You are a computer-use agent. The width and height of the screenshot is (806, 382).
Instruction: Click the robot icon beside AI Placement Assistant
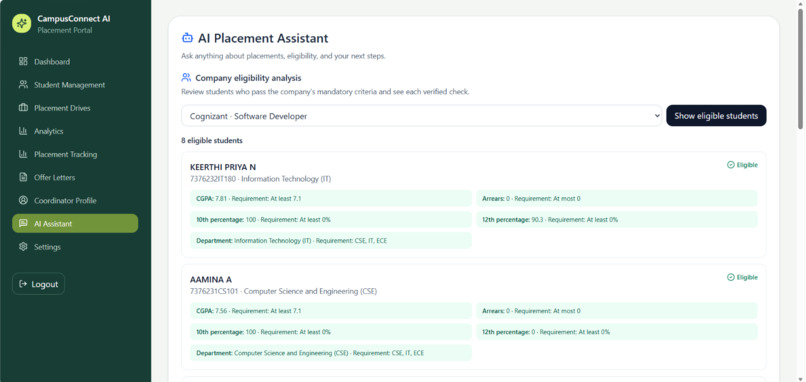187,38
